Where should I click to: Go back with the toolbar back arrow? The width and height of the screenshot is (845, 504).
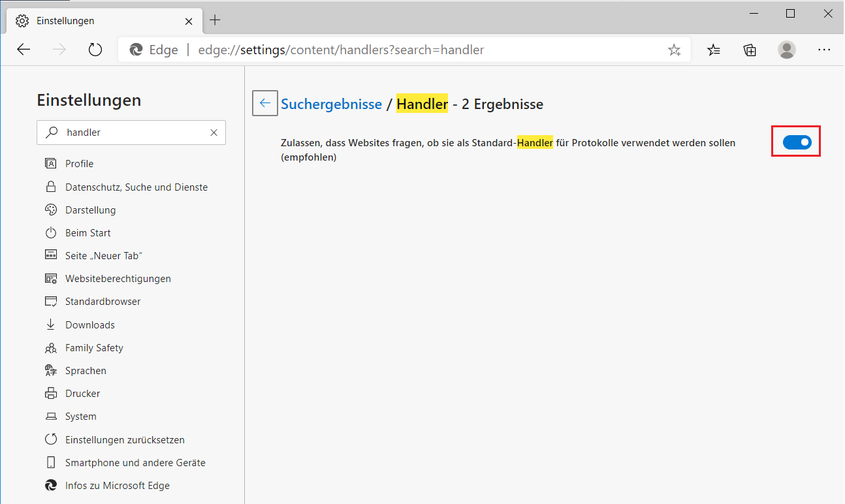24,50
